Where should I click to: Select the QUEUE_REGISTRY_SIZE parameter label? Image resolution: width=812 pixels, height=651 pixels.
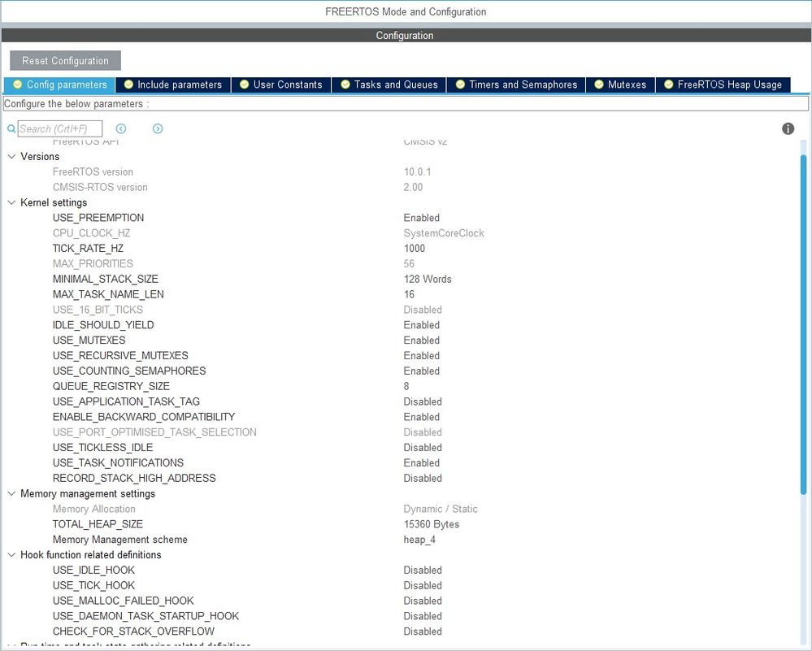(111, 386)
